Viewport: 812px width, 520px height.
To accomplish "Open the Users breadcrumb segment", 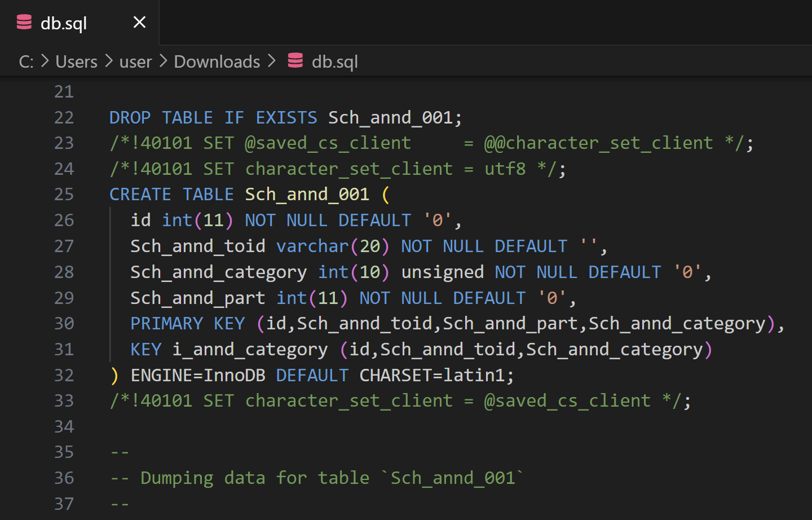I will [77, 61].
